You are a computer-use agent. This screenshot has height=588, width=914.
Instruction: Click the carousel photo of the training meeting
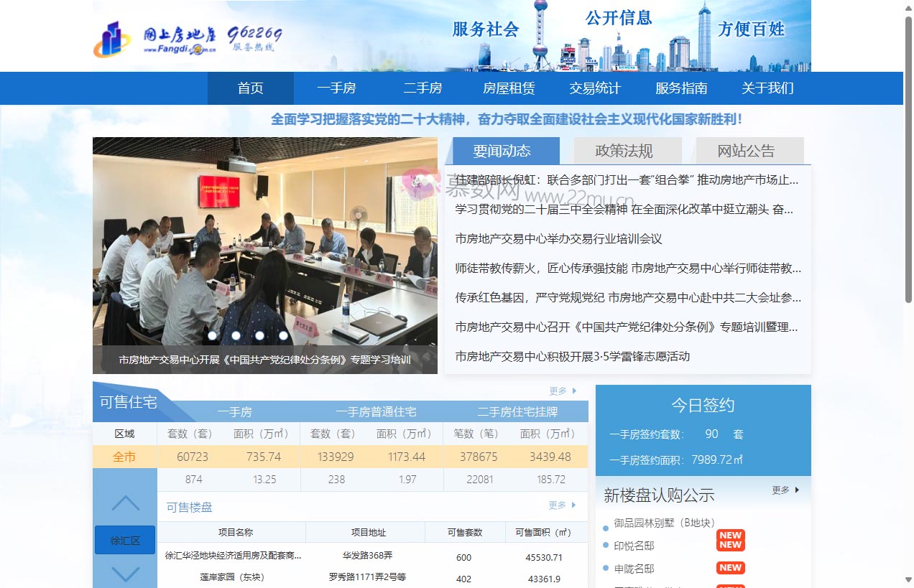point(264,244)
